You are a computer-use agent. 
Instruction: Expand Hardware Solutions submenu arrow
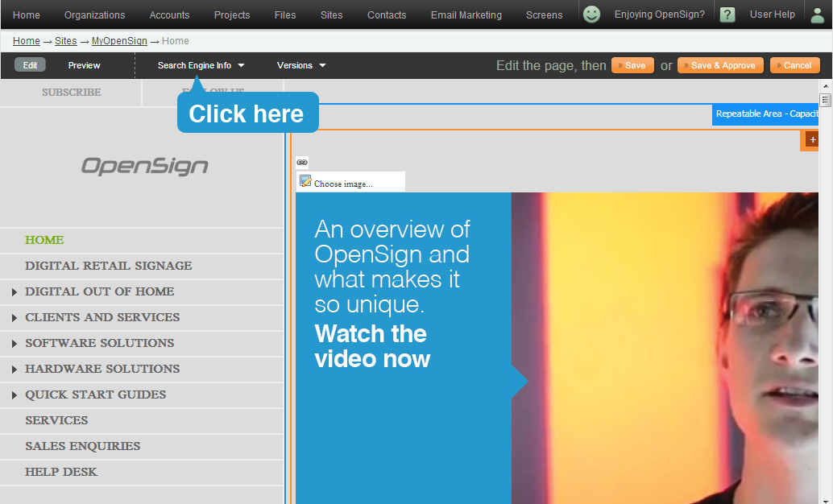15,369
